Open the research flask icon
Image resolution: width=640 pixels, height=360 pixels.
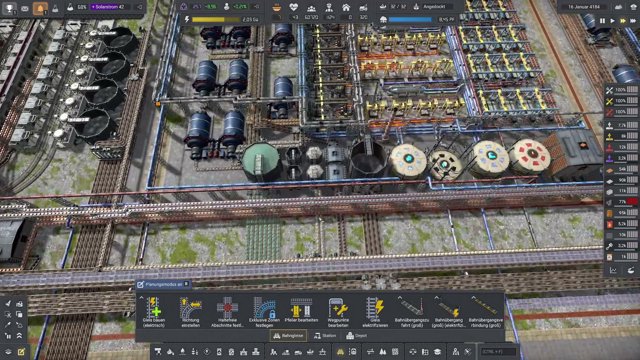[x=70, y=7]
